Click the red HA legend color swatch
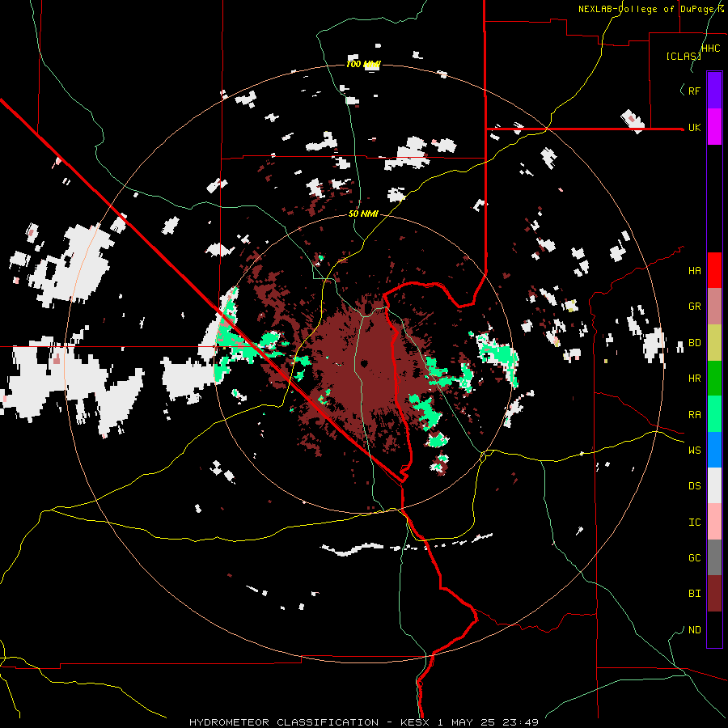Image resolution: width=728 pixels, height=728 pixels. (x=714, y=270)
